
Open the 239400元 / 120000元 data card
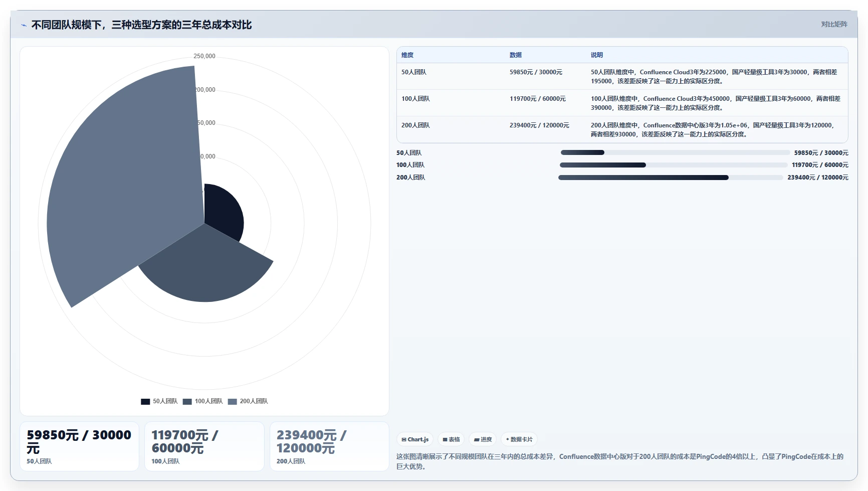(329, 446)
